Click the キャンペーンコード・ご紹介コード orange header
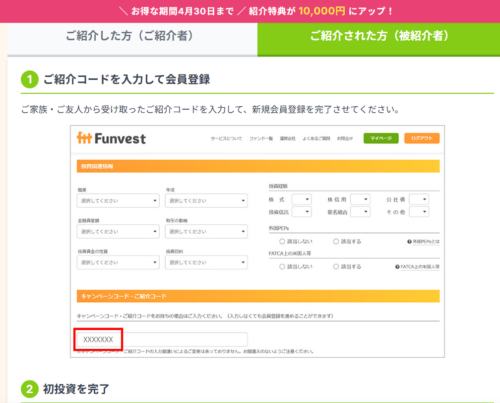This screenshot has width=500, height=403. coord(258,296)
